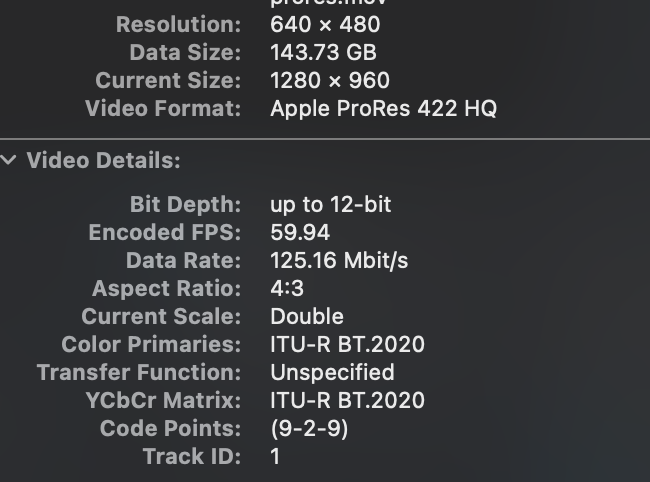Select the Data Rate value 125.16 Mbit/s
The height and width of the screenshot is (482, 650).
coord(339,261)
